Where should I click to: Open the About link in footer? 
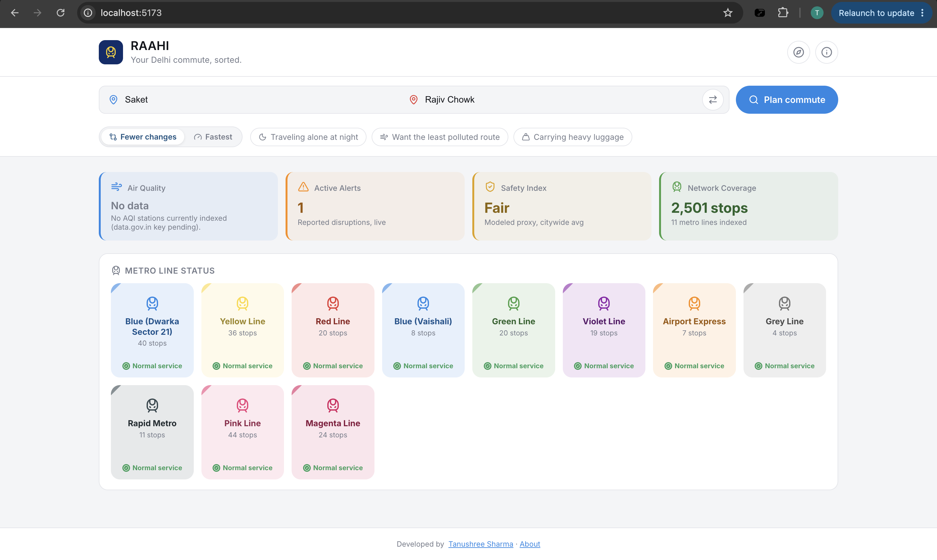[530, 544]
